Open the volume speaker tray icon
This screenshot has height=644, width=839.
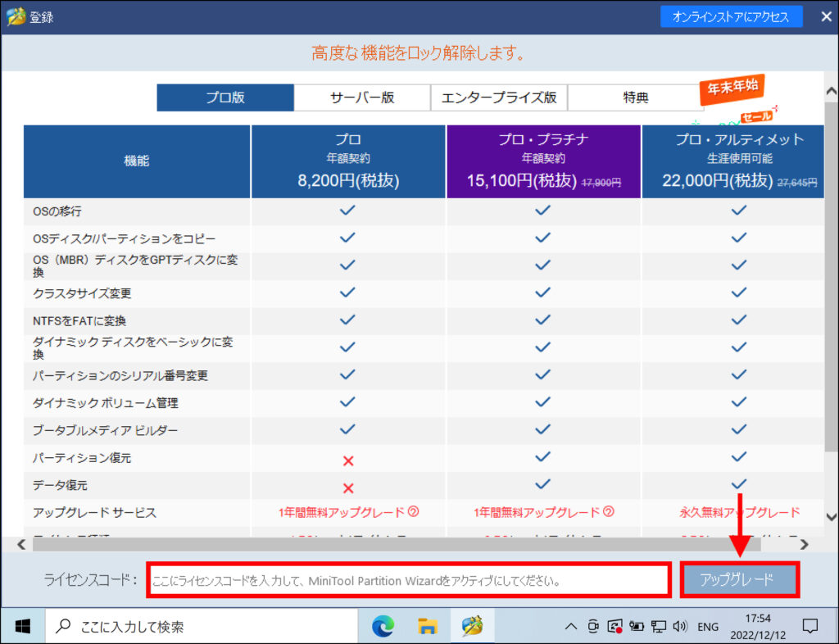point(680,626)
